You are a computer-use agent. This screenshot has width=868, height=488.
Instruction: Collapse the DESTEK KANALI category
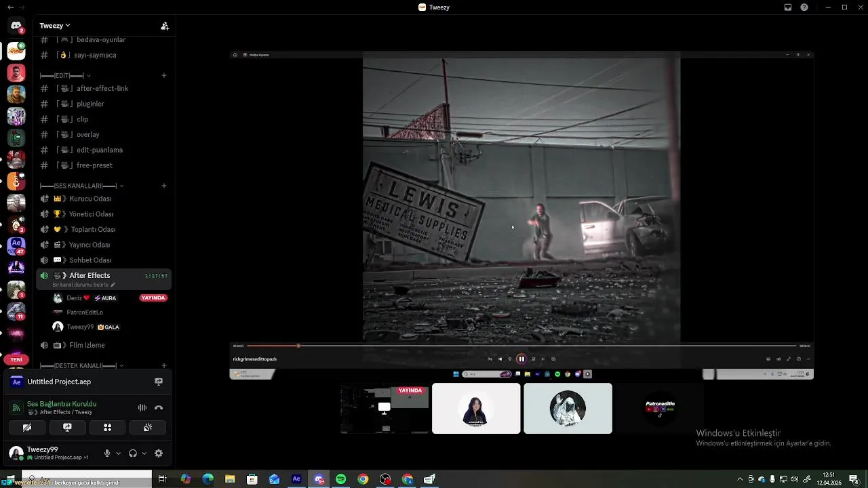pyautogui.click(x=81, y=366)
